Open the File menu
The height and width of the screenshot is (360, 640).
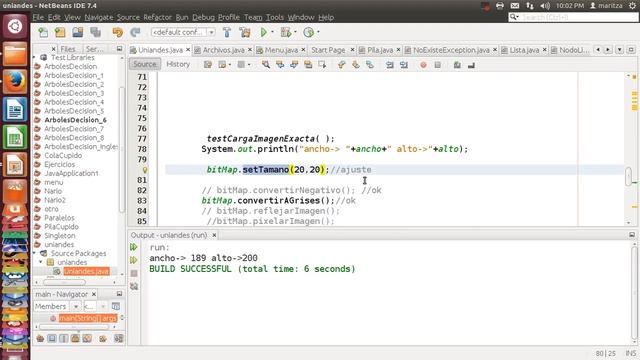(x=38, y=17)
